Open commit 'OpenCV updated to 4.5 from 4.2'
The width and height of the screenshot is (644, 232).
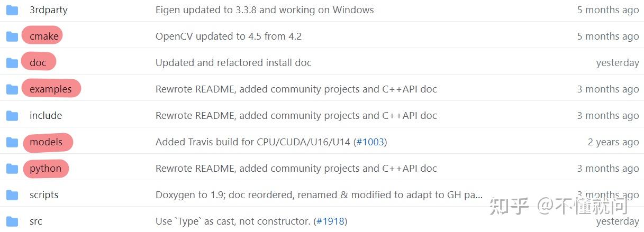pyautogui.click(x=228, y=36)
